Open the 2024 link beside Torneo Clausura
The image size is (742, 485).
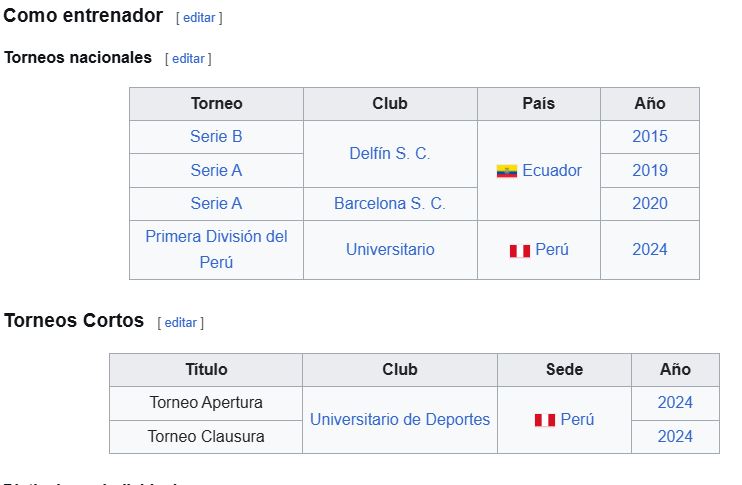point(675,437)
